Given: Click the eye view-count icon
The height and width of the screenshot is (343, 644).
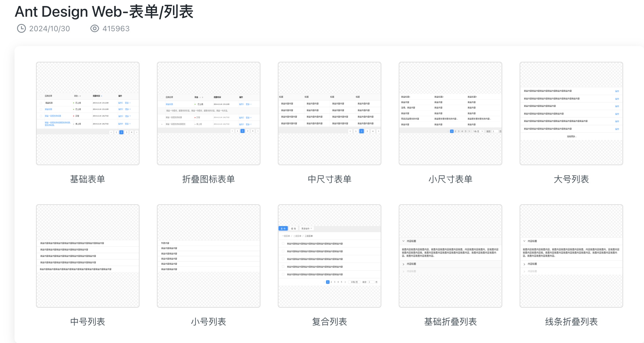Looking at the screenshot, I should [x=95, y=29].
